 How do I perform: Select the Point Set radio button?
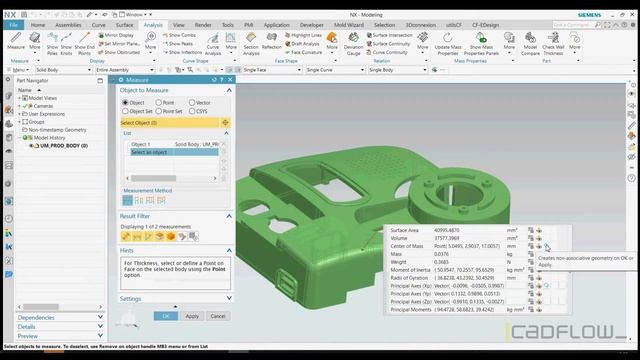click(x=158, y=111)
